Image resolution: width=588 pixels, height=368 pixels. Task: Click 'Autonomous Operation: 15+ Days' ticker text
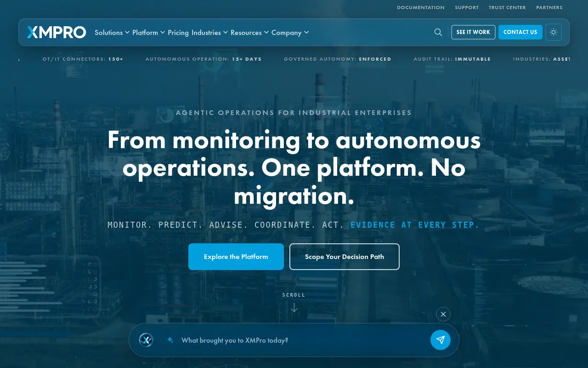[x=204, y=59]
